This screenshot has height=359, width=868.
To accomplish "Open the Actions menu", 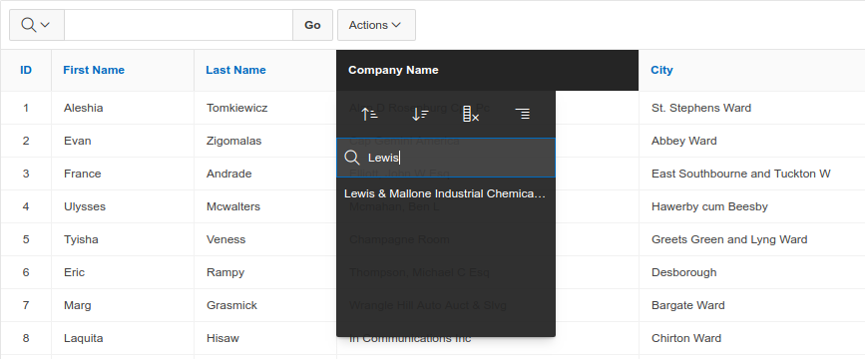I will (376, 25).
